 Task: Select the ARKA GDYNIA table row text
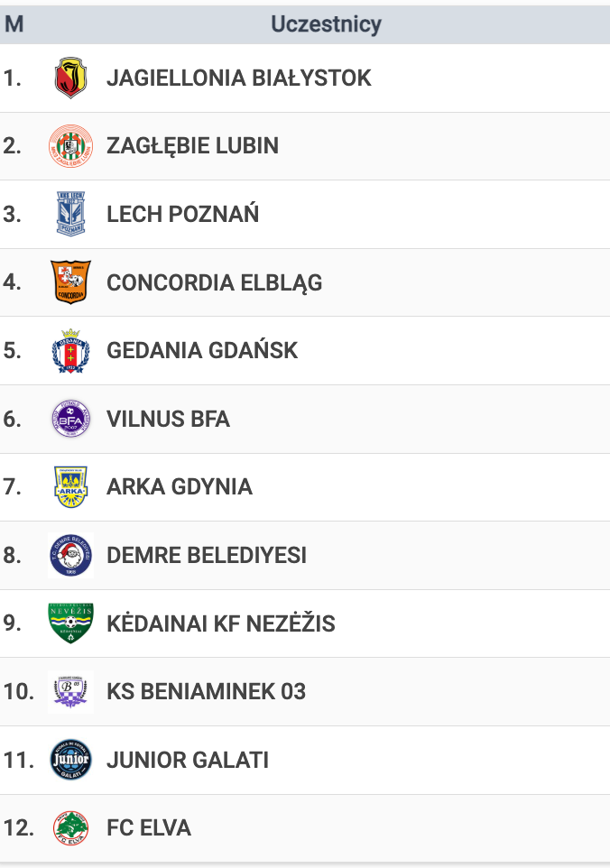pyautogui.click(x=180, y=487)
